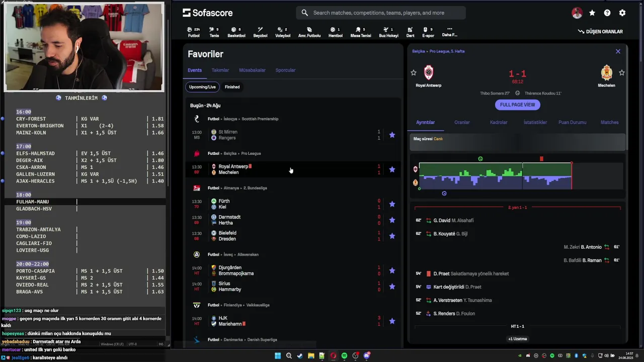Image resolution: width=644 pixels, height=362 pixels.
Task: Open the Belçika Pro League header
Action: (x=251, y=153)
